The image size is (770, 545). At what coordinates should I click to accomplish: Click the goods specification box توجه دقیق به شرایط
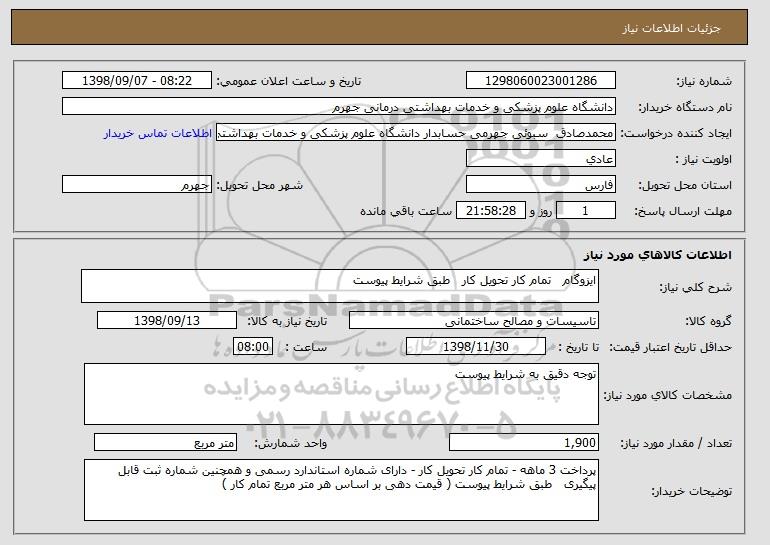click(341, 394)
